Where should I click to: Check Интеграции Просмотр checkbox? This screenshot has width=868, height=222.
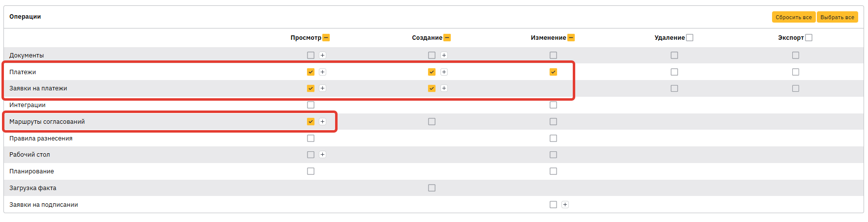310,105
